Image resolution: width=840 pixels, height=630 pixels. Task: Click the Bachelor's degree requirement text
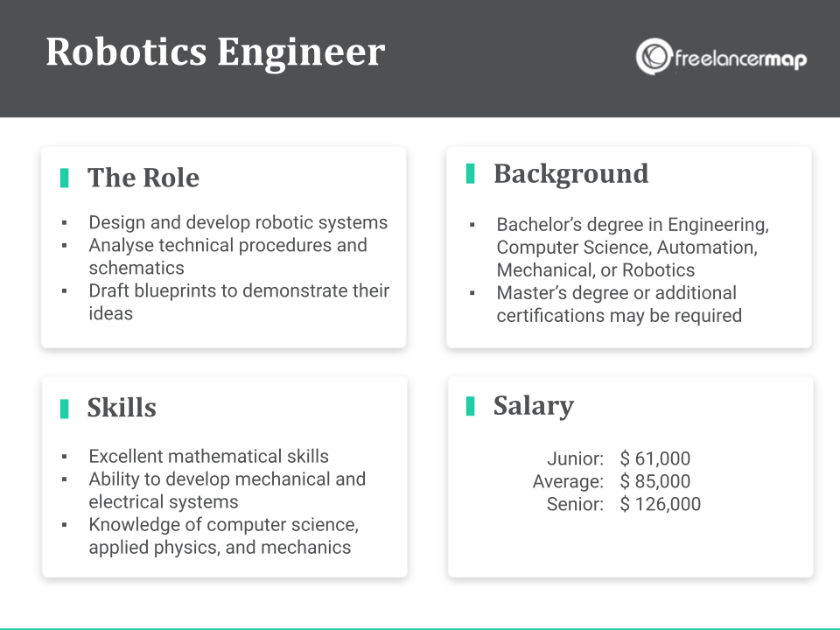632,248
